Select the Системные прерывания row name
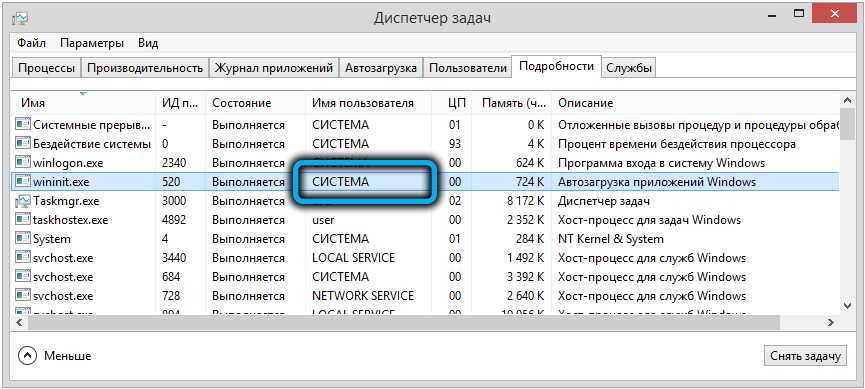Screen dimensions: 865x389 coord(92,125)
